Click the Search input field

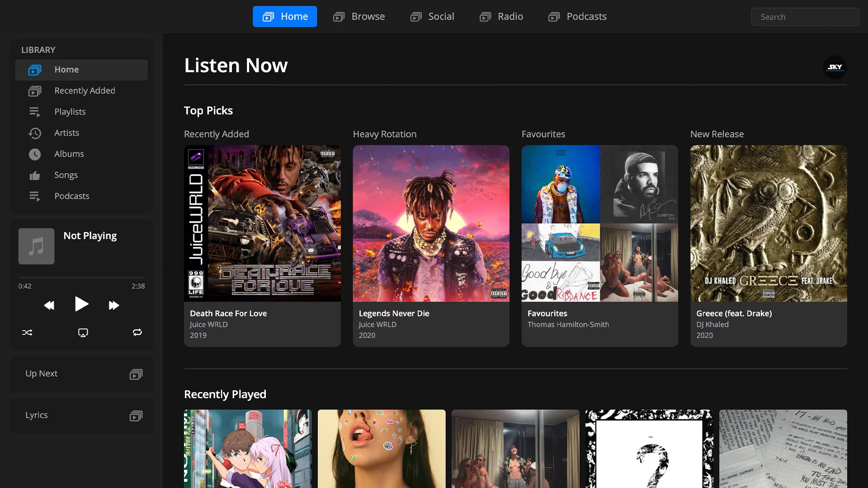(805, 17)
